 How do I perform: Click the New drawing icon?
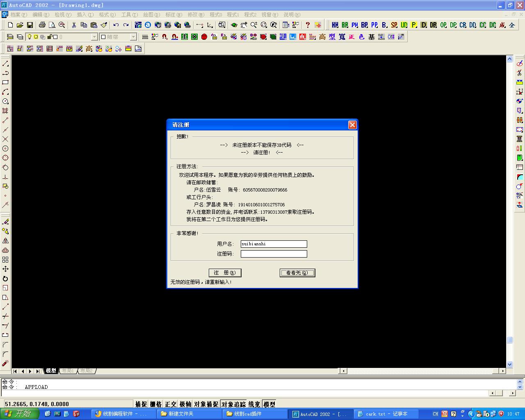pyautogui.click(x=10, y=25)
